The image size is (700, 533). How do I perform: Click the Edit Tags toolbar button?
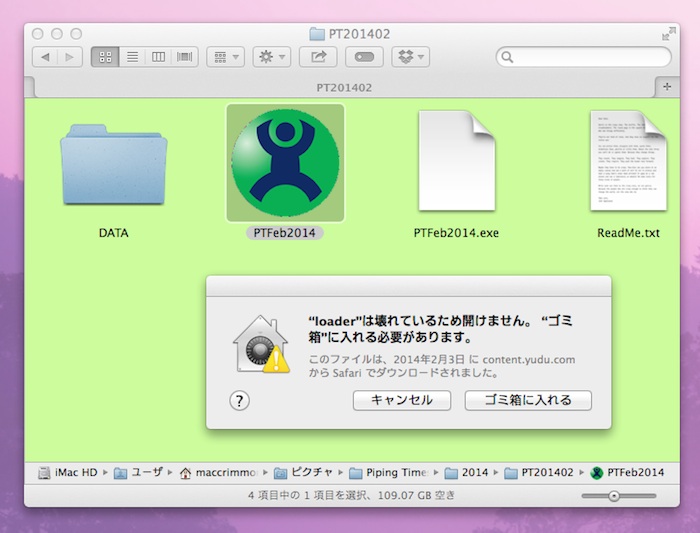364,57
